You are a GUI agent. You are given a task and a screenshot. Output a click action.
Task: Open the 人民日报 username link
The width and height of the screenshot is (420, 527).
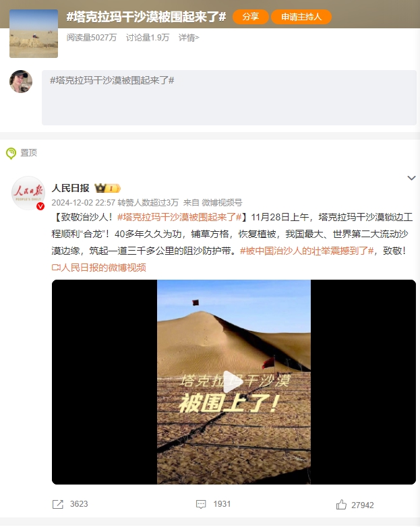pos(71,188)
